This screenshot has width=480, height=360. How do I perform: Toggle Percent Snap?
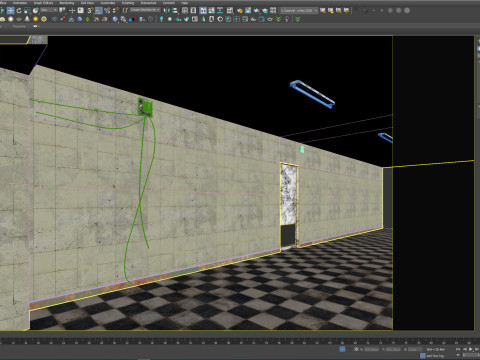point(107,11)
